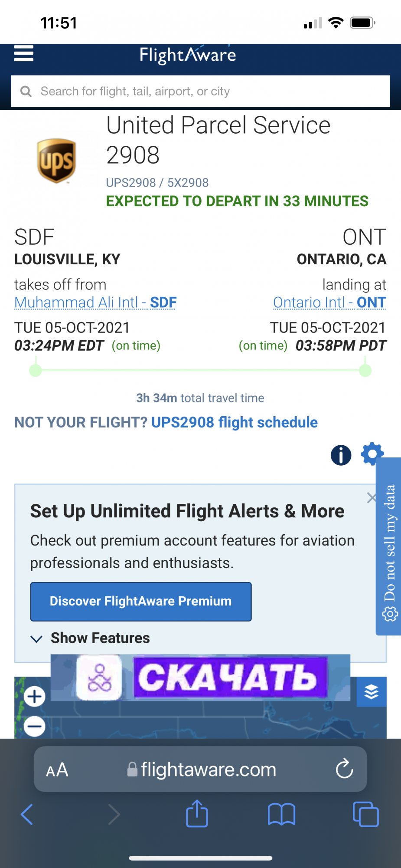Screen dimensions: 401x868
Task: Open the AA reader text size menu
Action: pyautogui.click(x=57, y=770)
